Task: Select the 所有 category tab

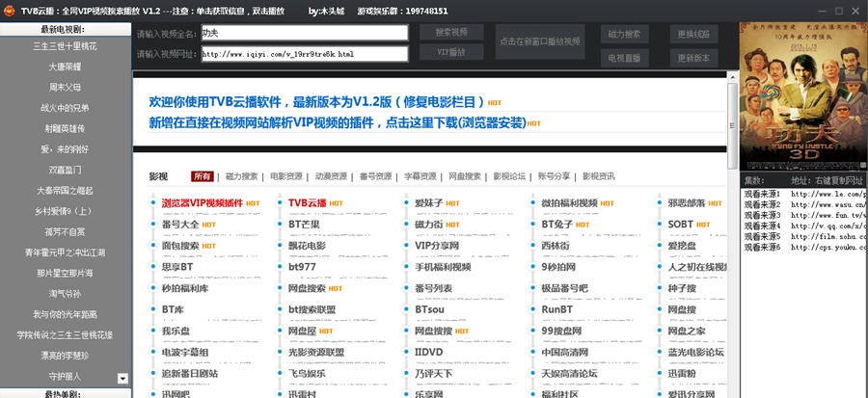Action: coord(203,176)
